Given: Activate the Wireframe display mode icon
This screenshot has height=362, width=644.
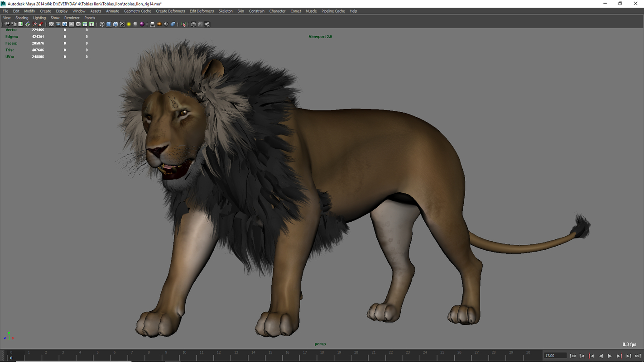Looking at the screenshot, I should [102, 24].
